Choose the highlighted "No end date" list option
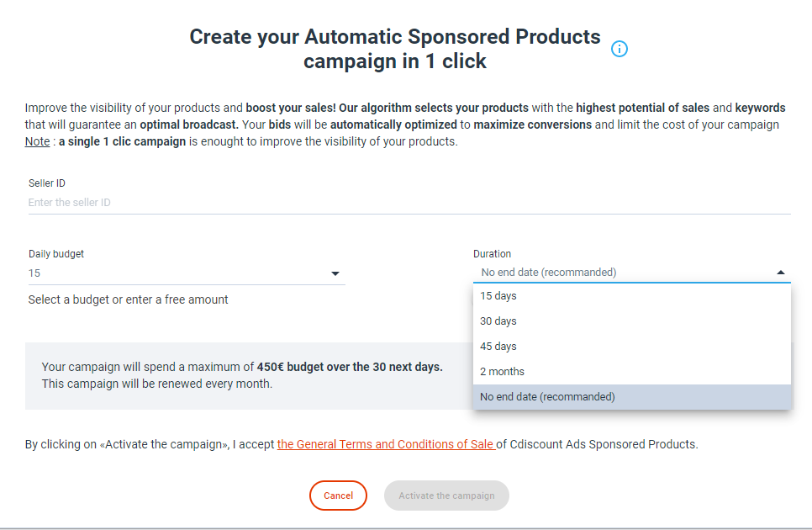 pos(547,397)
